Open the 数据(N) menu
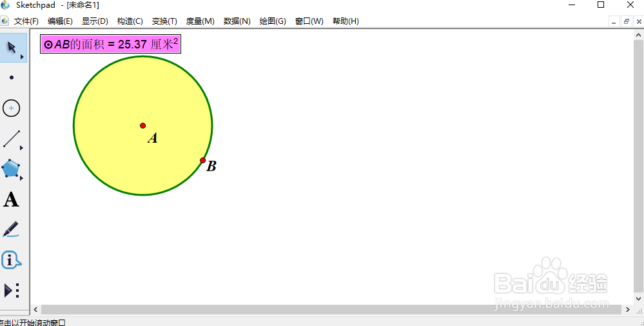Image resolution: width=644 pixels, height=326 pixels. click(x=237, y=21)
